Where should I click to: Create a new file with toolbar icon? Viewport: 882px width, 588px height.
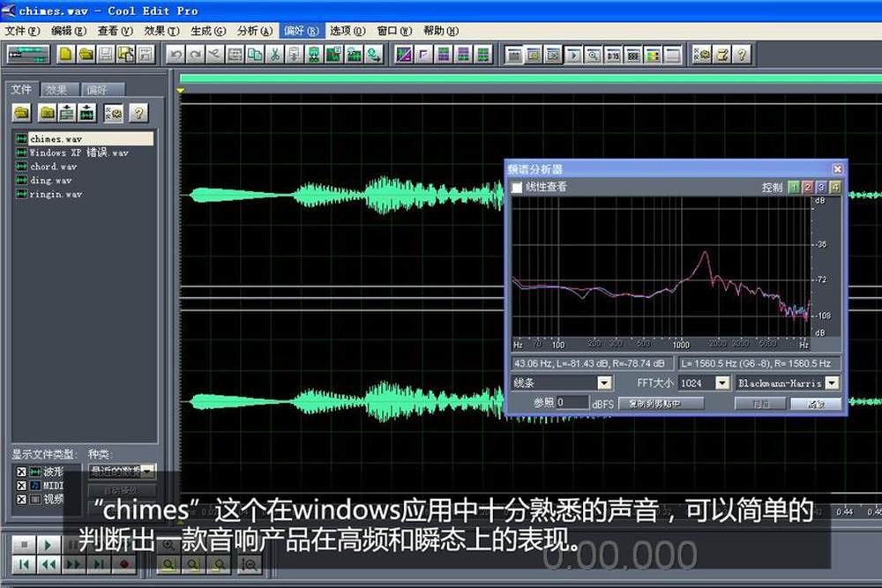(66, 55)
